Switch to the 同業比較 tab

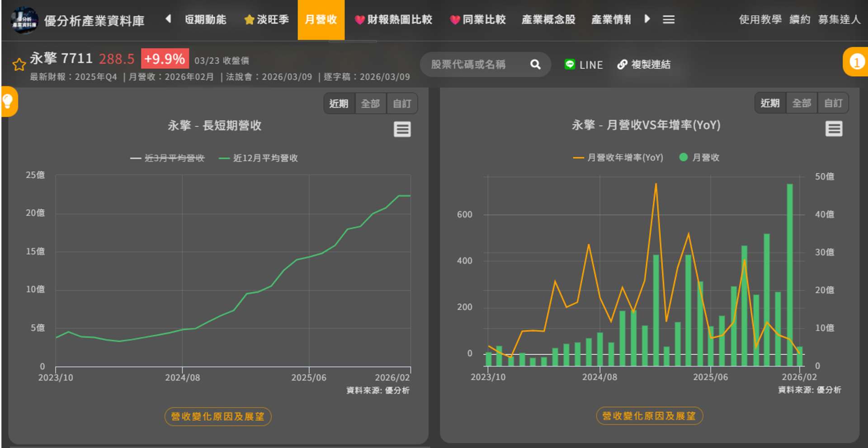tap(478, 19)
